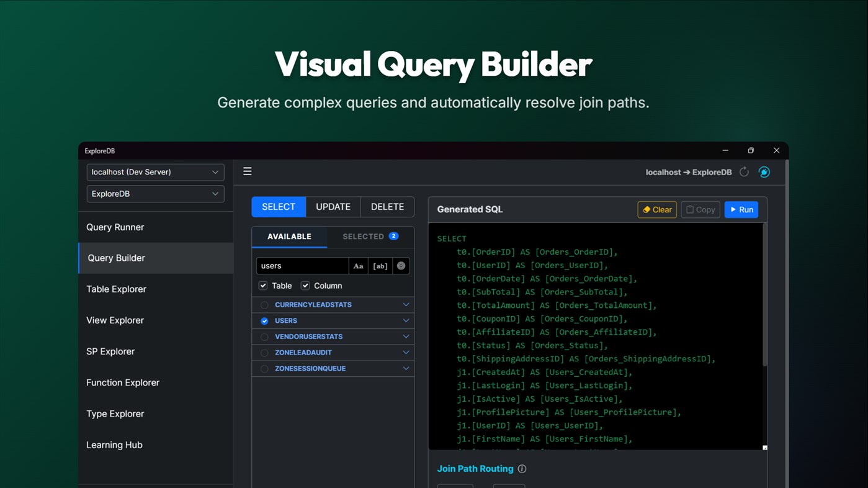Clear the generated SQL

[x=657, y=210]
